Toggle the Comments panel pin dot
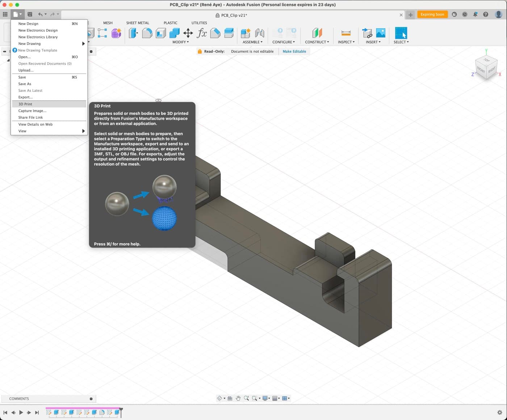 pos(91,399)
